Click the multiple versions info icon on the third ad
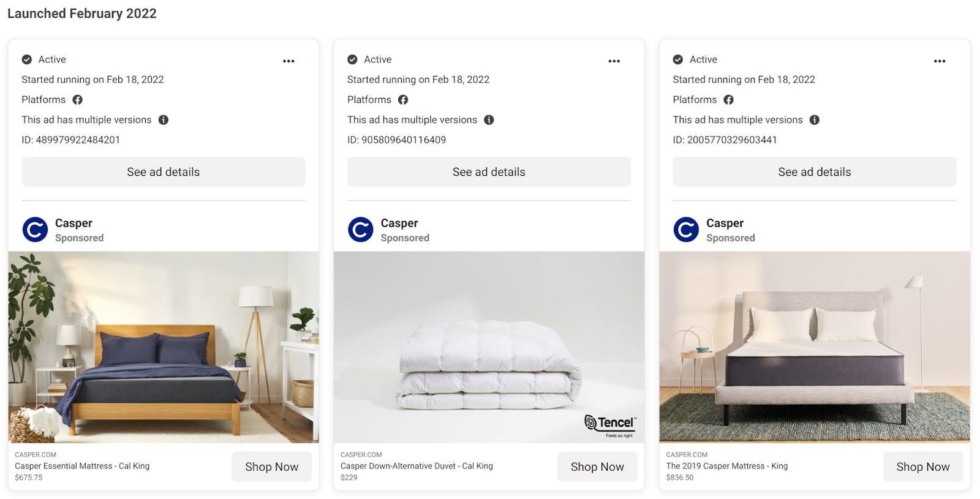This screenshot has height=499, width=980. coord(815,120)
